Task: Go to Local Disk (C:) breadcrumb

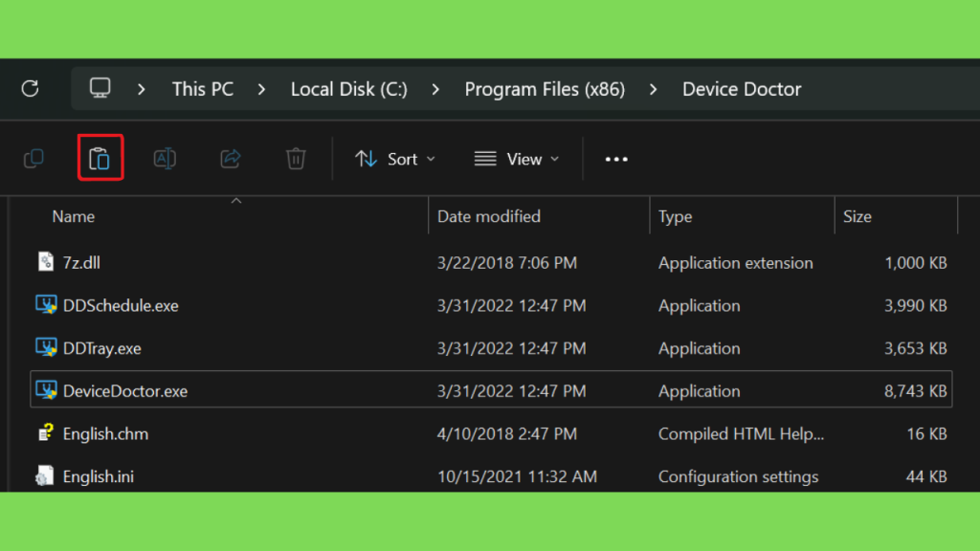Action: [x=348, y=89]
